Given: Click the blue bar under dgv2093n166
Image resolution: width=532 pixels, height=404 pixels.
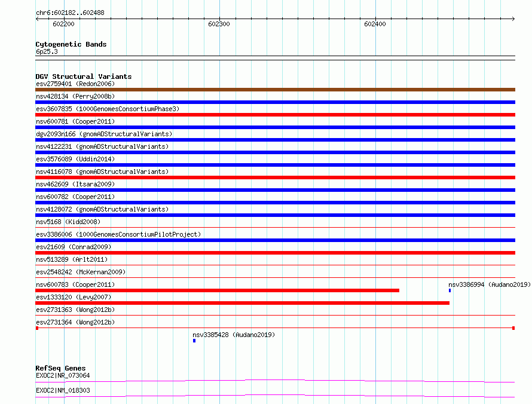Looking at the screenshot, I should (275, 140).
